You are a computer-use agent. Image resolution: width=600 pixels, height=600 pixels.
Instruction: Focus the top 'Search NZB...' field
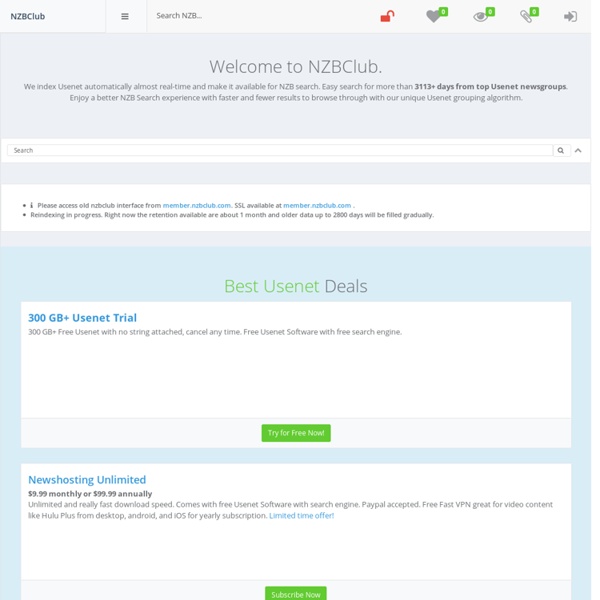(x=260, y=16)
